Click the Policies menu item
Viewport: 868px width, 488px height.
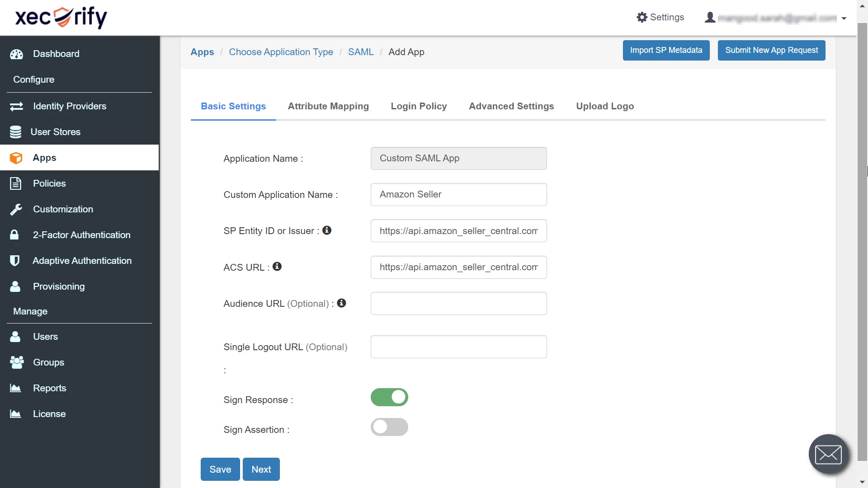[x=49, y=183]
